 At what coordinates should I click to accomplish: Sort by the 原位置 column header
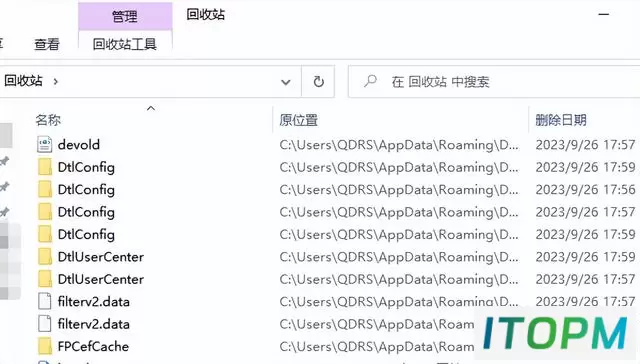(298, 120)
